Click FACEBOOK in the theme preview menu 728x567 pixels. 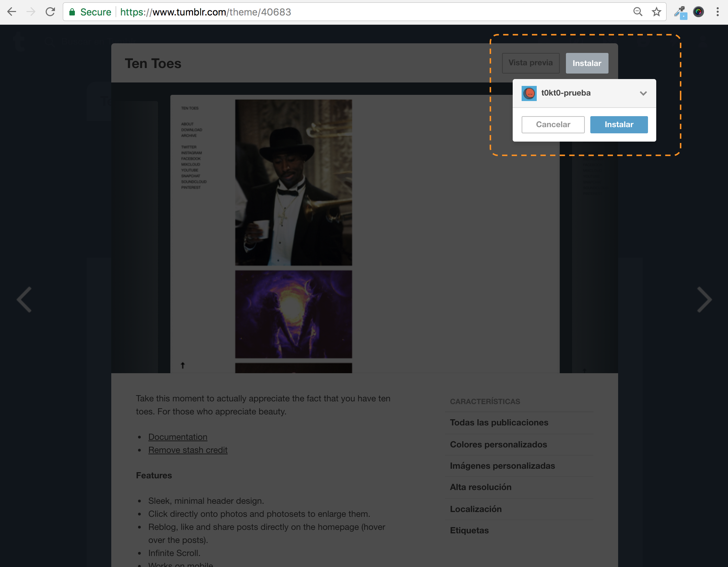191,159
